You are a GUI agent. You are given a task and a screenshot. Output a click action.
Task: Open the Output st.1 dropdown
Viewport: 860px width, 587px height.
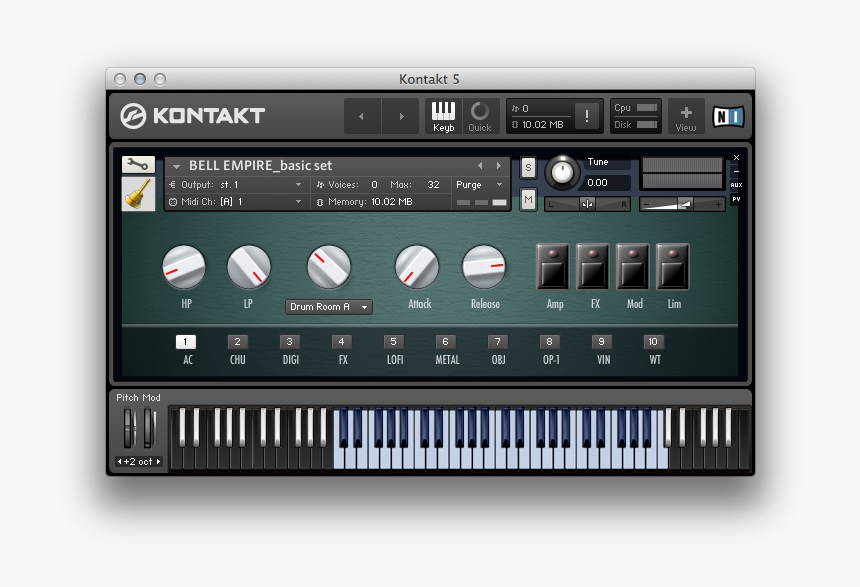click(237, 184)
